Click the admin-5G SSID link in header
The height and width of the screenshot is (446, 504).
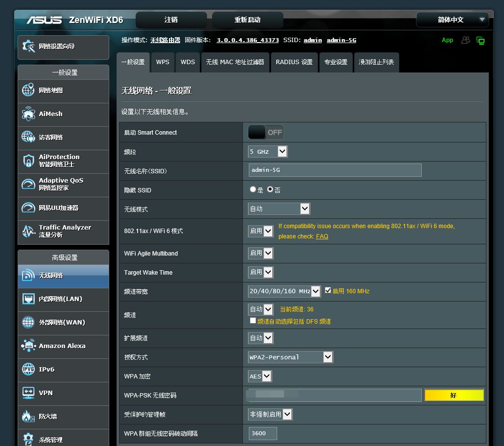[341, 40]
